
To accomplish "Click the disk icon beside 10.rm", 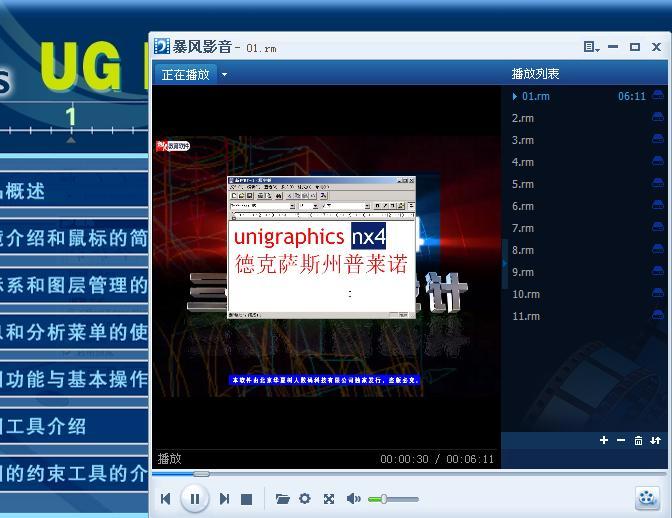I will tap(658, 293).
